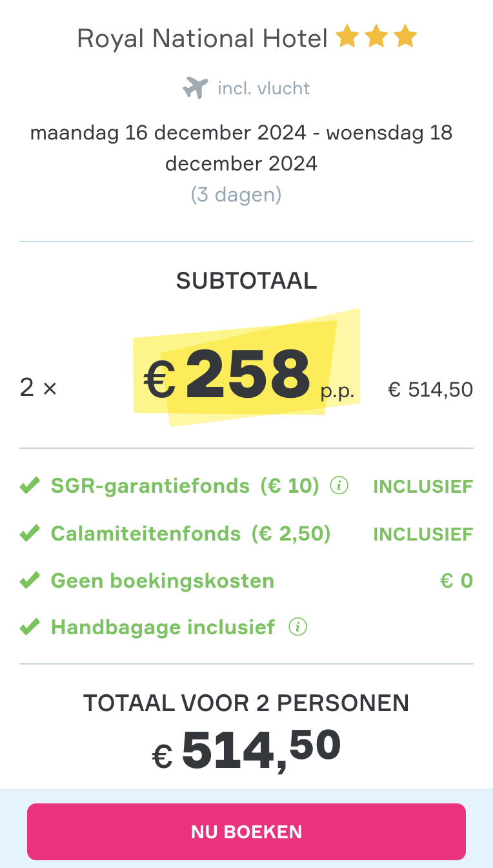493x868 pixels.
Task: Open the Handbagage inclusief info icon
Action: coord(297,626)
